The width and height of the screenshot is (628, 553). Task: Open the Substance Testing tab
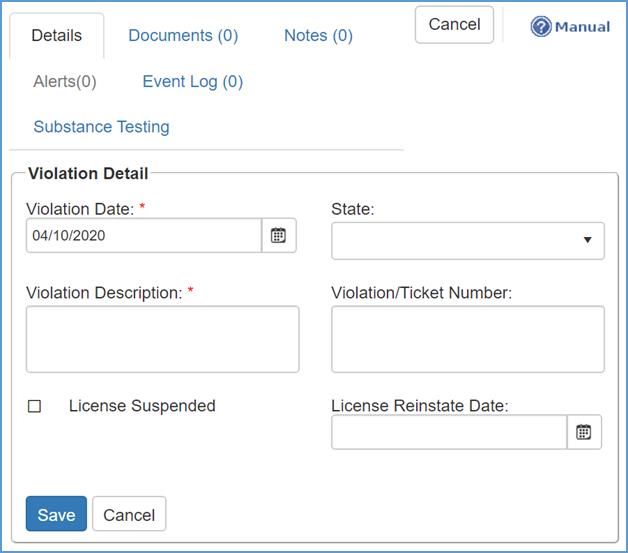[101, 127]
